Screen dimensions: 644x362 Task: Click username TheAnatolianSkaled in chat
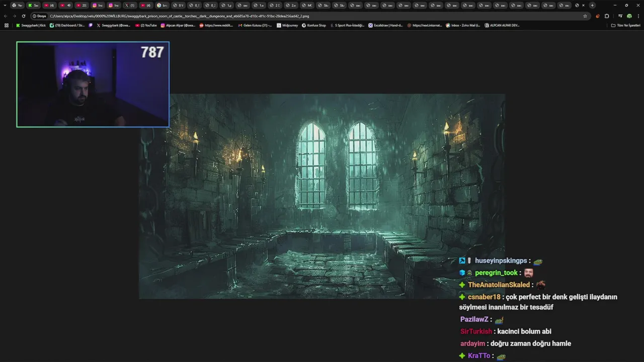click(x=499, y=285)
